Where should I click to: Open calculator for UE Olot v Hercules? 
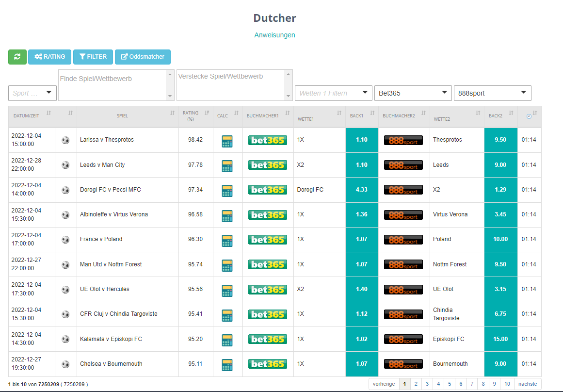pyautogui.click(x=227, y=291)
